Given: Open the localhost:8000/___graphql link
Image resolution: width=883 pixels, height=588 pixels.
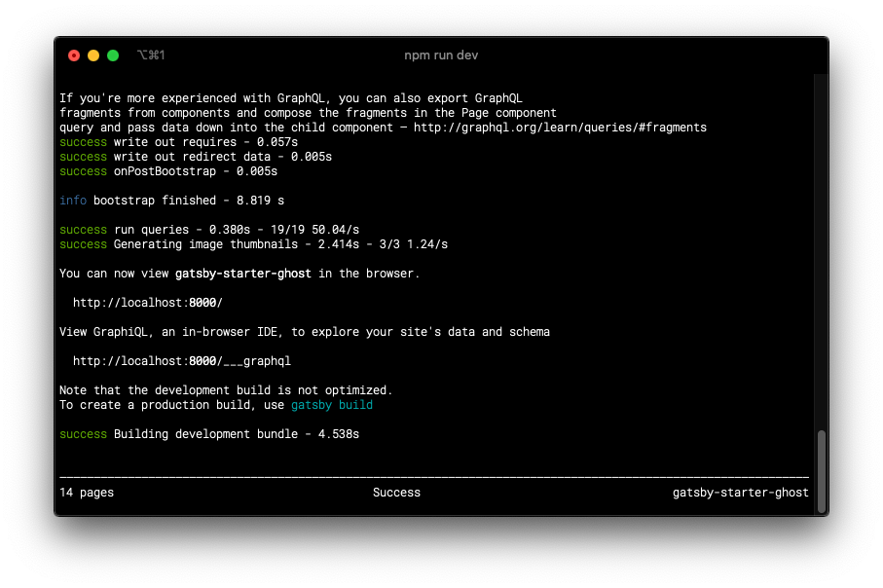Looking at the screenshot, I should pyautogui.click(x=182, y=361).
